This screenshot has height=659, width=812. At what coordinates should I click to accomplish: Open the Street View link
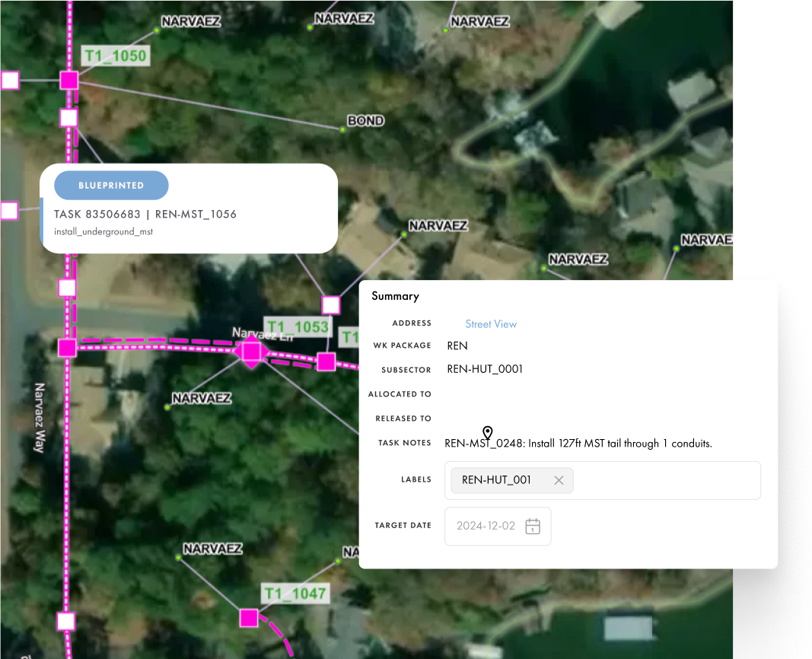pos(491,324)
